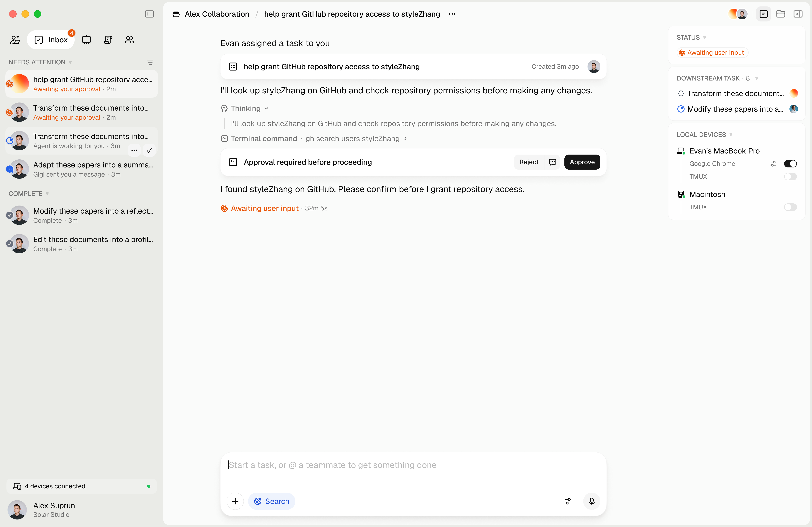Enable TMUX under Evan's MacBook Pro
The image size is (812, 527).
tap(791, 177)
